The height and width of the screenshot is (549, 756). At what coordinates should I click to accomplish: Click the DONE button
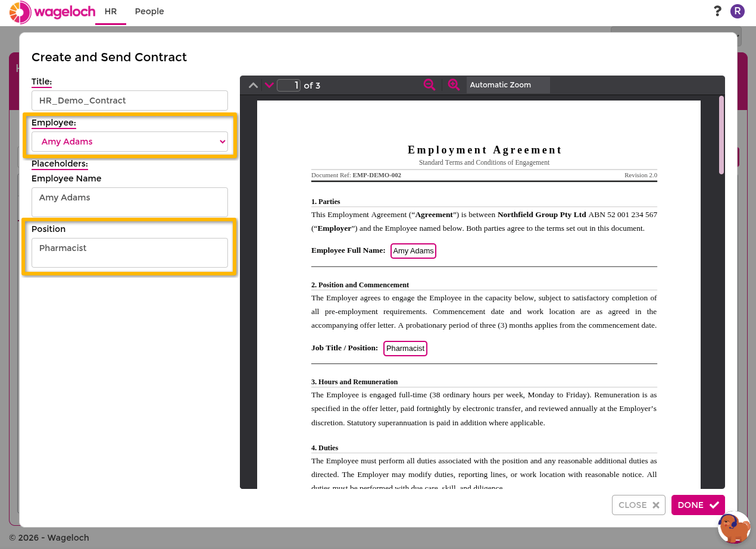(698, 505)
